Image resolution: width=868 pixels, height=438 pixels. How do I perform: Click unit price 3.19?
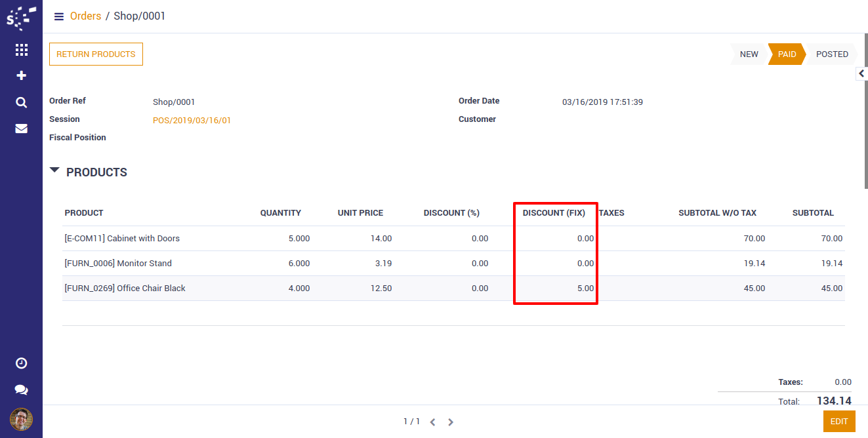pos(384,264)
